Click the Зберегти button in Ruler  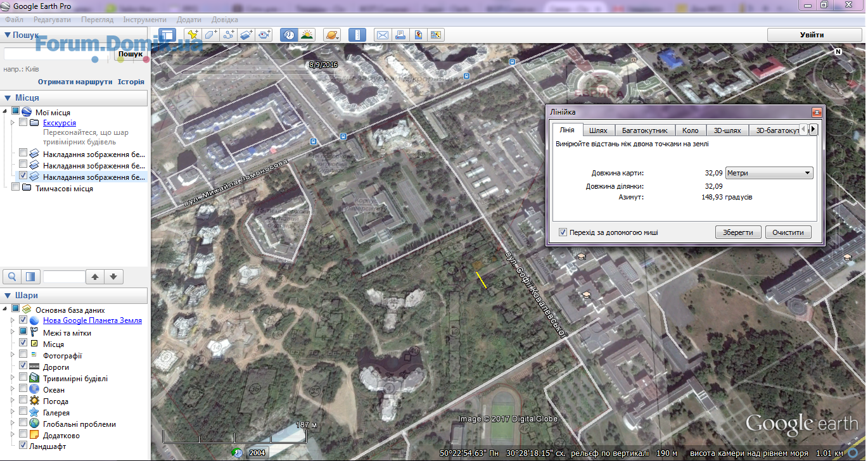(x=738, y=232)
